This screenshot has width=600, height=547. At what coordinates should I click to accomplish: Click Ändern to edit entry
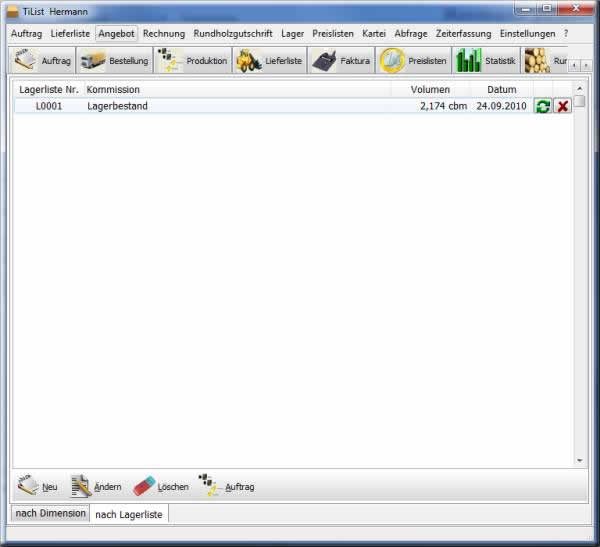(x=96, y=486)
